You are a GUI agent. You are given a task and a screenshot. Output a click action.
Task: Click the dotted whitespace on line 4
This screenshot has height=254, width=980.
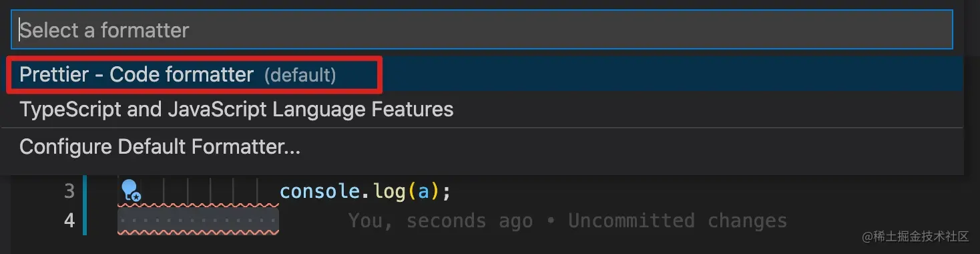pyautogui.click(x=198, y=221)
